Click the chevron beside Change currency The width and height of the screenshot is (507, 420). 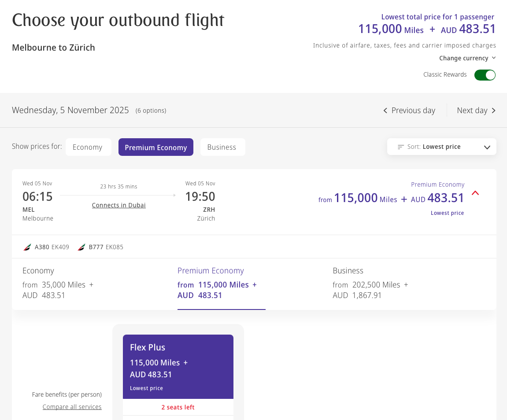493,58
